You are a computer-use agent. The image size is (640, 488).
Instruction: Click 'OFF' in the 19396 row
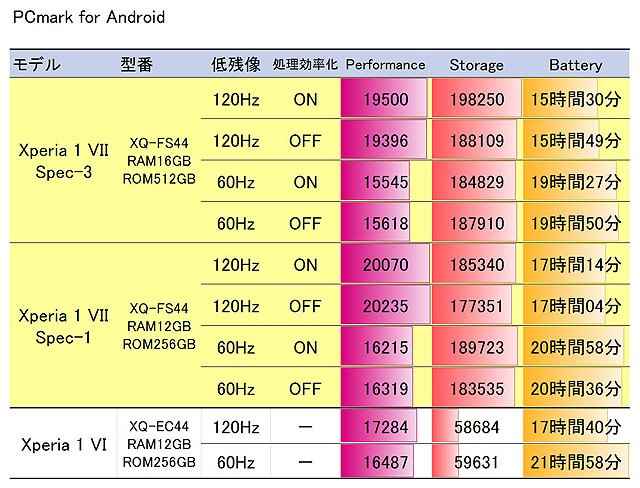pos(305,141)
